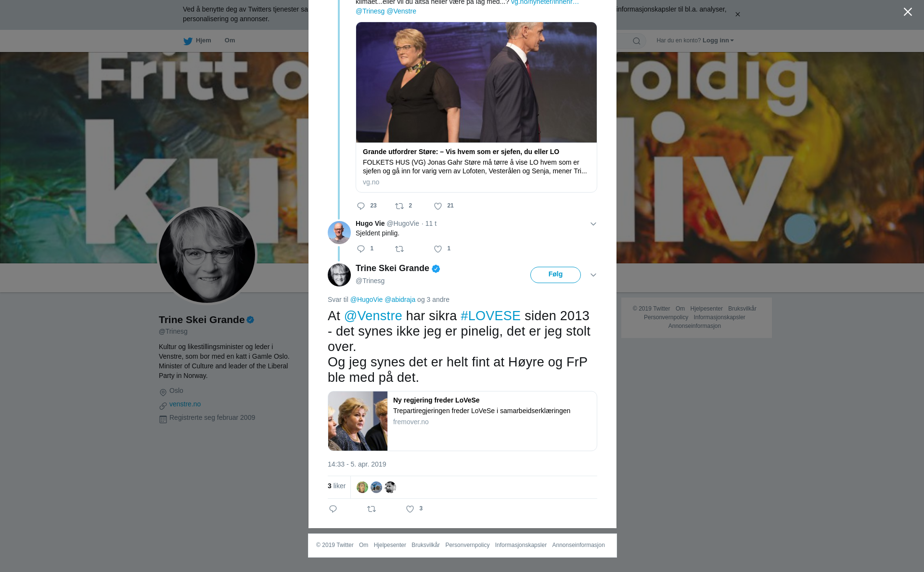
Task: Open the venstre.no profile link
Action: (x=185, y=404)
